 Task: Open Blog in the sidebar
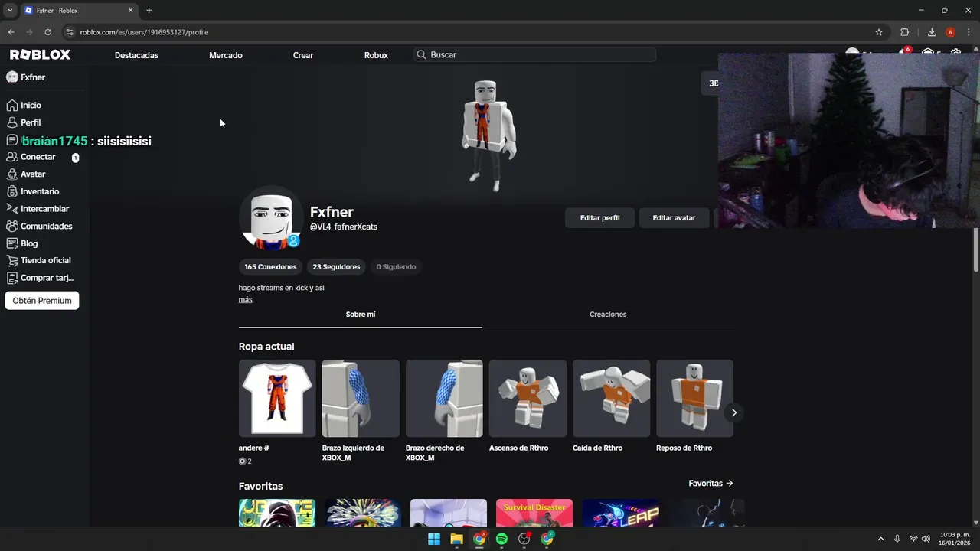pyautogui.click(x=29, y=243)
